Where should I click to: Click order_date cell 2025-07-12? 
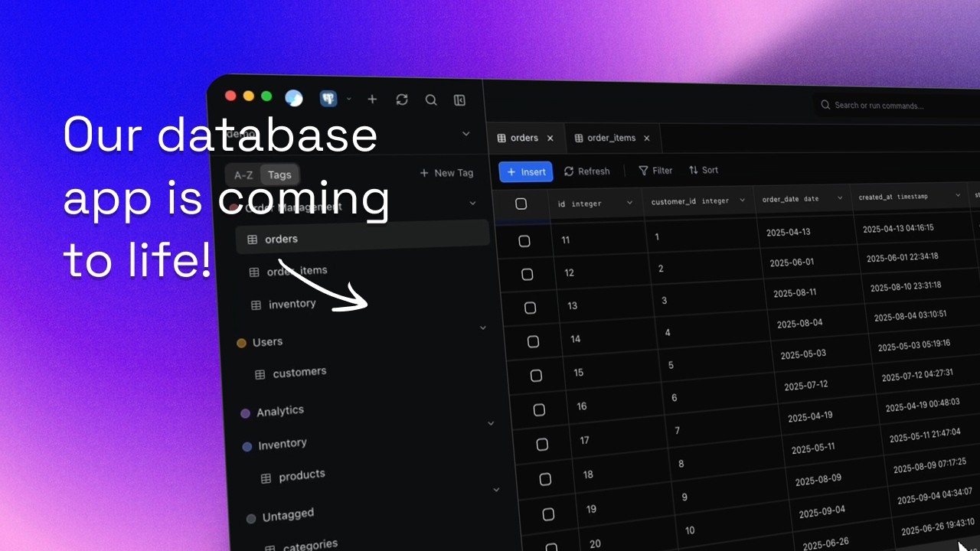(806, 385)
